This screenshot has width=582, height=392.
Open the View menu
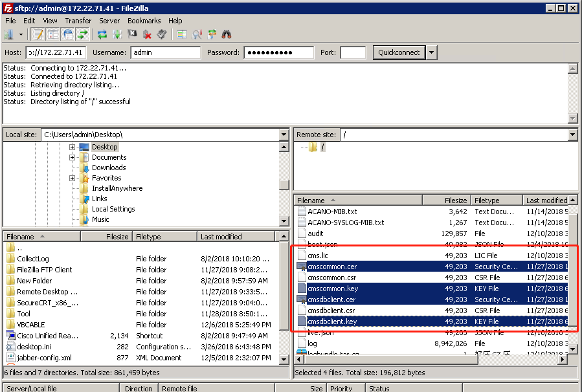click(x=50, y=21)
